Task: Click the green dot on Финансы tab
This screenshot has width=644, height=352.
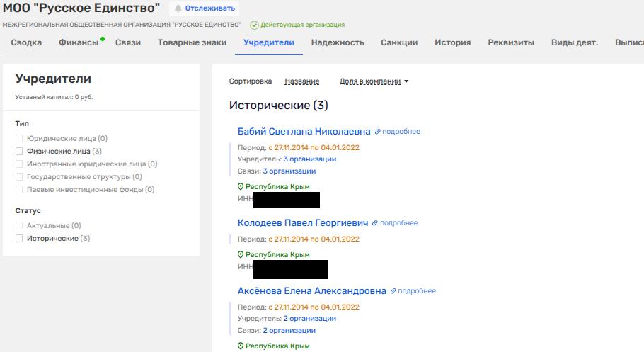Action: [103, 38]
